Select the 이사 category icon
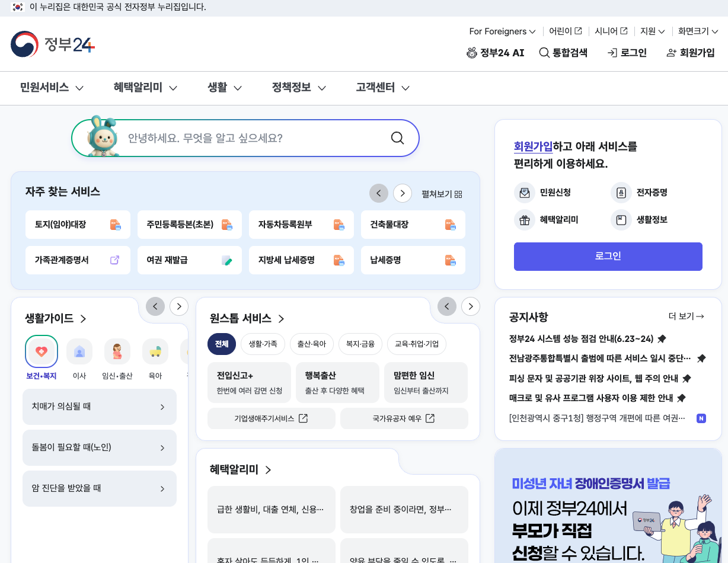The image size is (728, 563). [x=79, y=352]
